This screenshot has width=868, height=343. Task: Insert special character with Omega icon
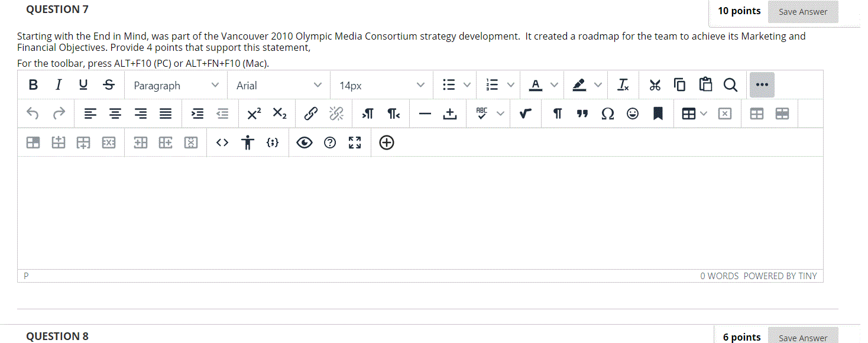[x=608, y=114]
